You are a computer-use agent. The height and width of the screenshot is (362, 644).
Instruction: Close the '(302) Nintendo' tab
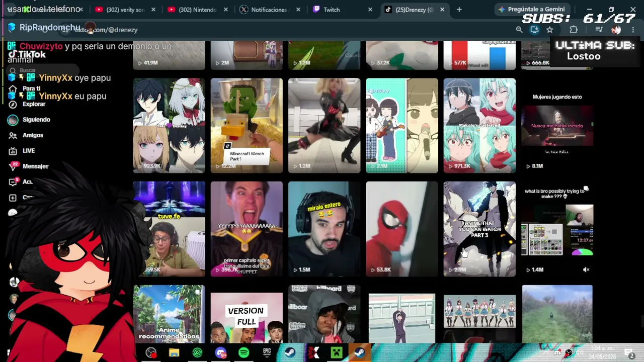tap(226, 10)
